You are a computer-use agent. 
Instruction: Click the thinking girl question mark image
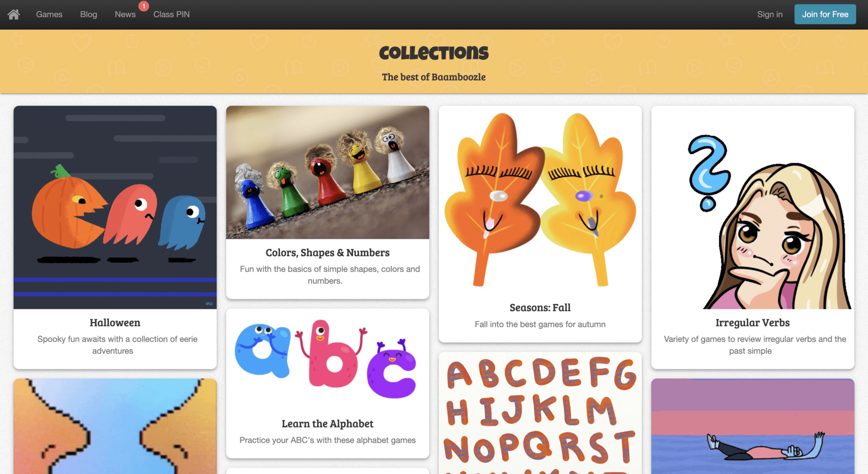753,207
